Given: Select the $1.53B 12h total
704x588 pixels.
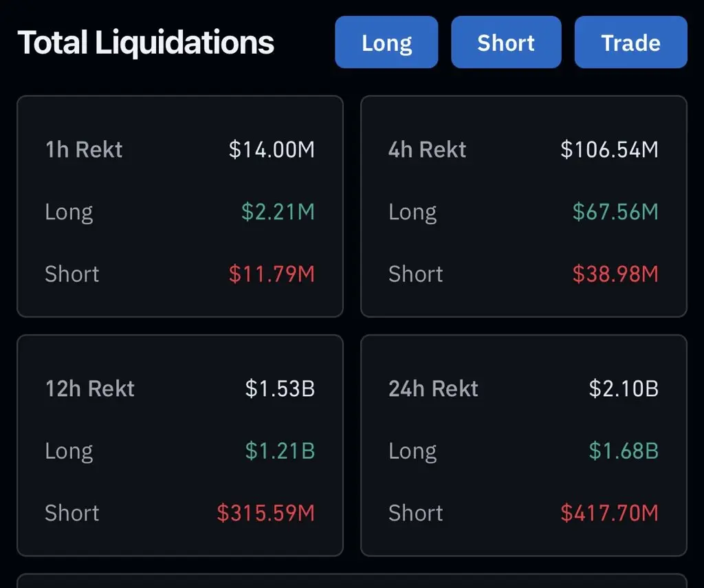Looking at the screenshot, I should tap(280, 389).
